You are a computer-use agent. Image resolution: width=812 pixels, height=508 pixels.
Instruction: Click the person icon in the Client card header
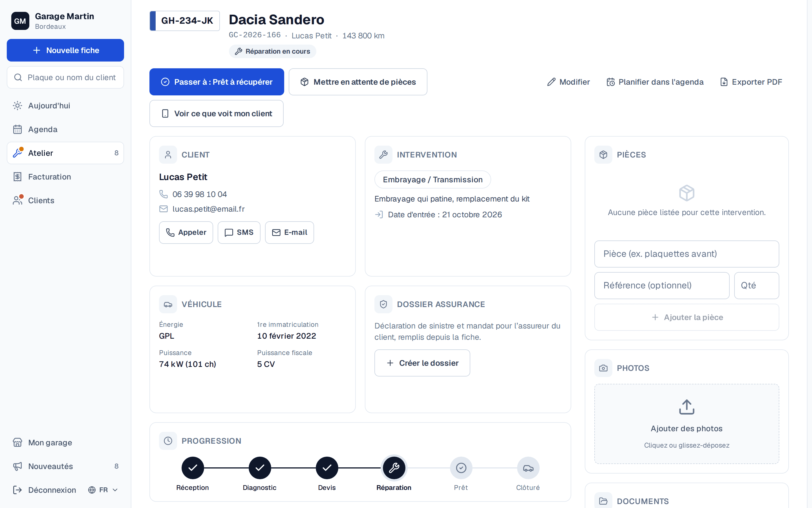168,155
